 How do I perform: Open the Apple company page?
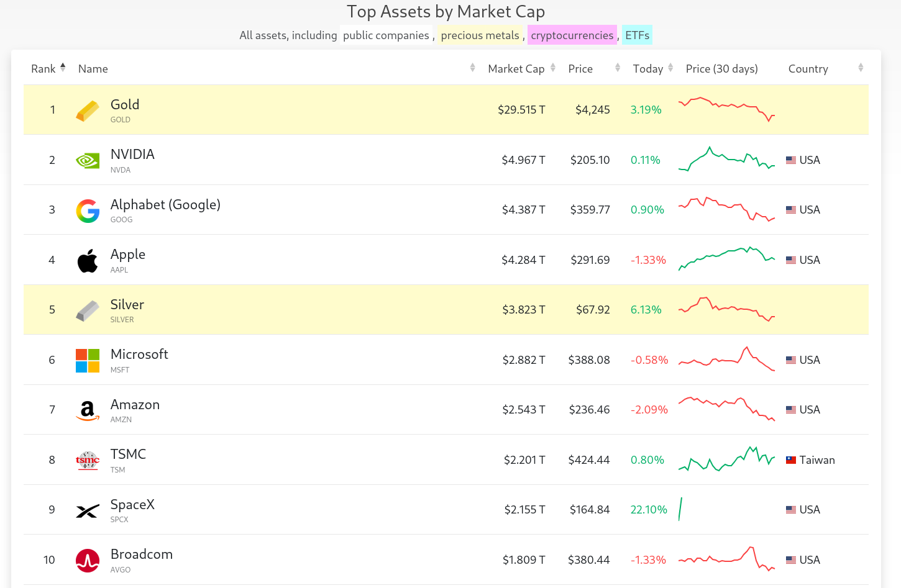(128, 255)
